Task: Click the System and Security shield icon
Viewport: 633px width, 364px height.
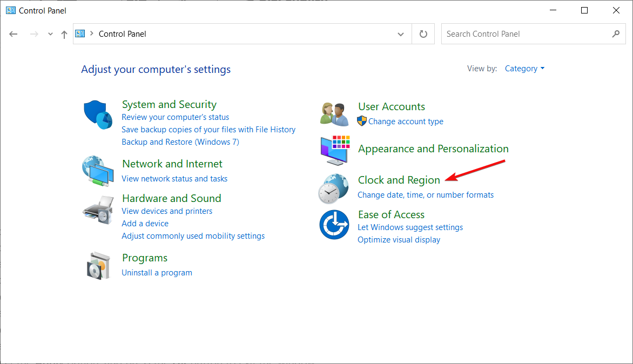Action: (98, 114)
